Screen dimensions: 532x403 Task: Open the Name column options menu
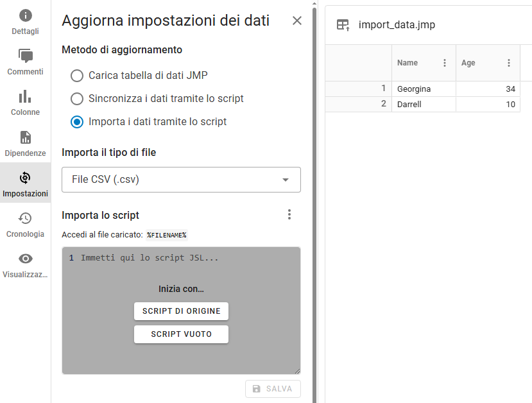pos(445,63)
